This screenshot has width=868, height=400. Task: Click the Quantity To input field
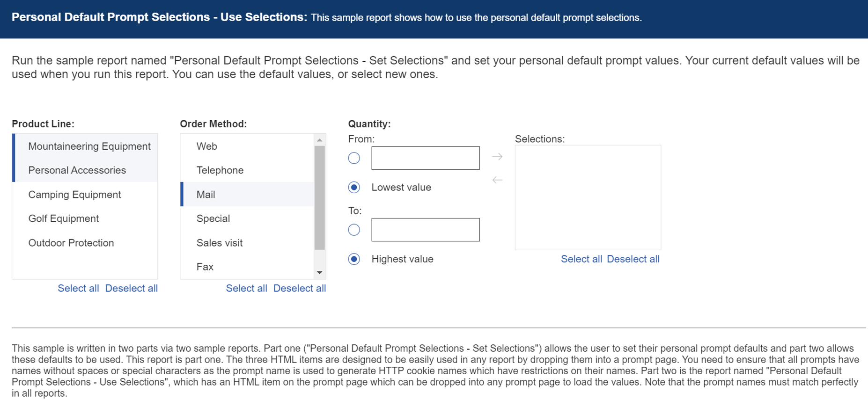tap(425, 230)
